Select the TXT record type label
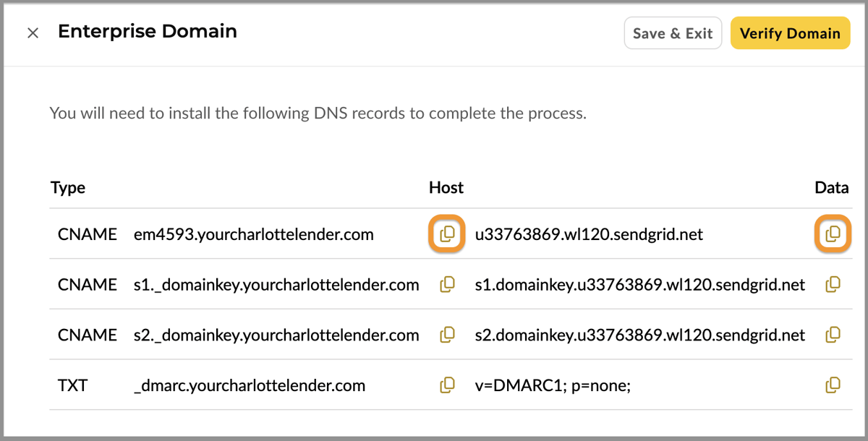Viewport: 868px width, 441px height. coord(72,385)
